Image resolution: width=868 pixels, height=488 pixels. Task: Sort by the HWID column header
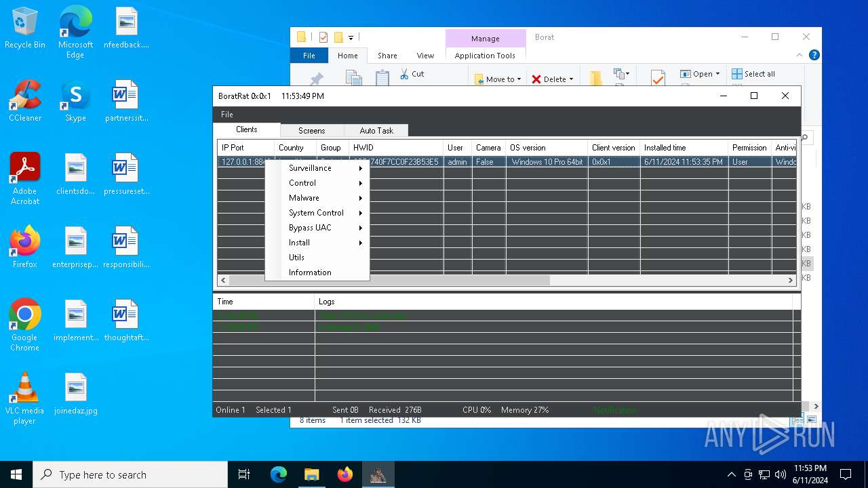(x=396, y=148)
